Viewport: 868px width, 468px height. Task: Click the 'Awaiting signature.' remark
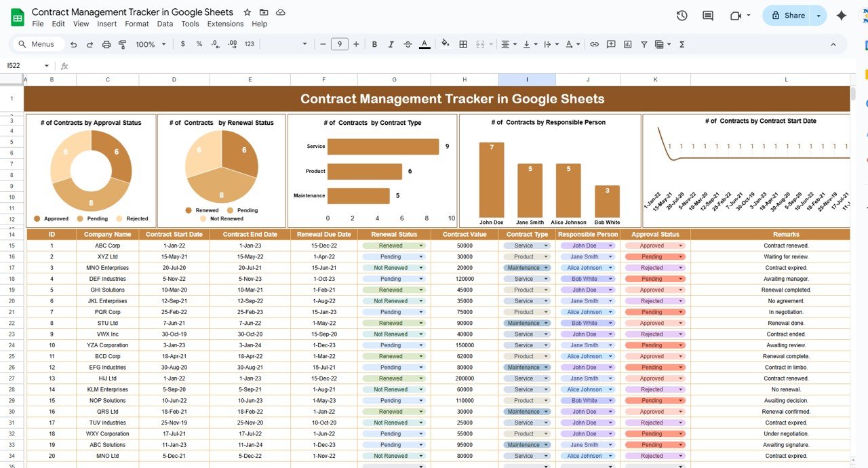786,445
